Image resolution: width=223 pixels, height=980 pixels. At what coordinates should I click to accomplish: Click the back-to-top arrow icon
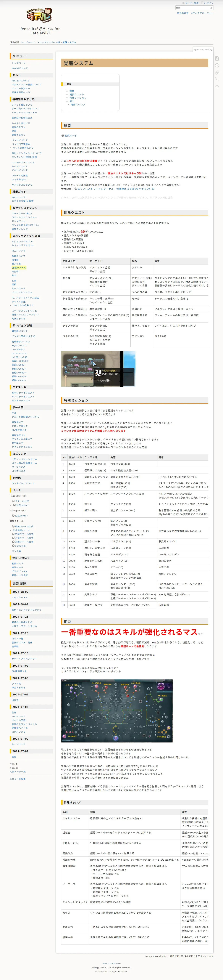217,86
